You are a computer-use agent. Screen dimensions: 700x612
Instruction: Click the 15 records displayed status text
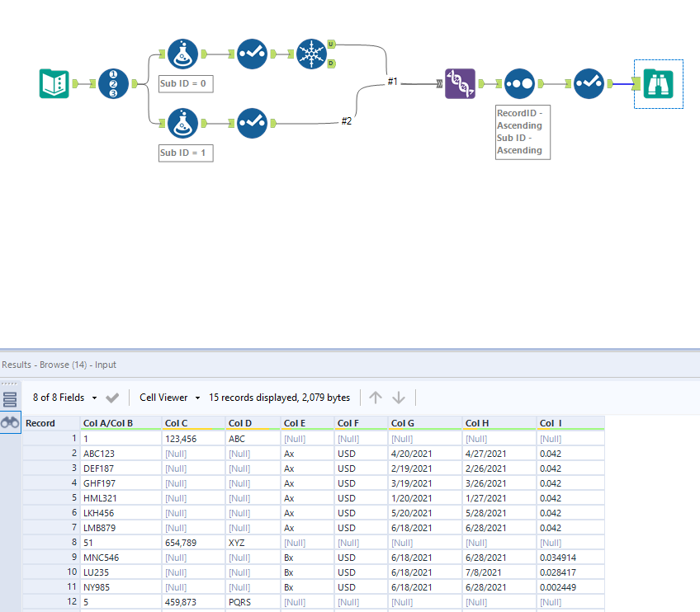[280, 398]
